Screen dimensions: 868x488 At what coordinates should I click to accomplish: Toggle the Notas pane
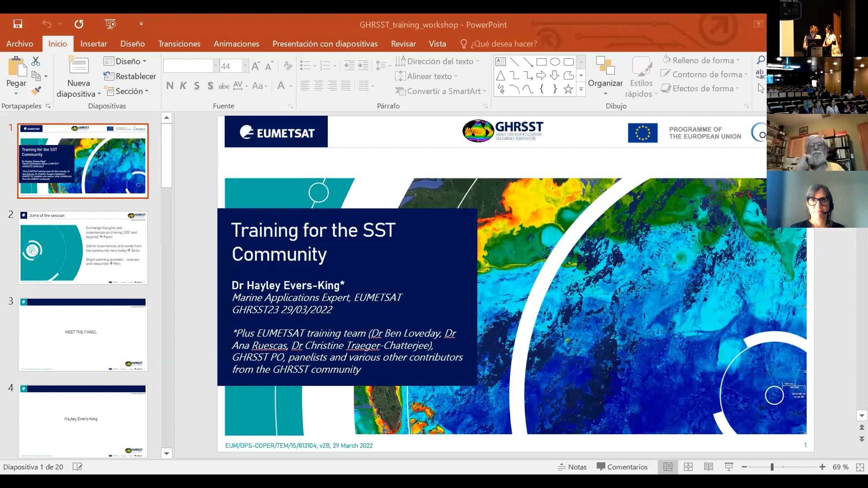click(x=572, y=467)
